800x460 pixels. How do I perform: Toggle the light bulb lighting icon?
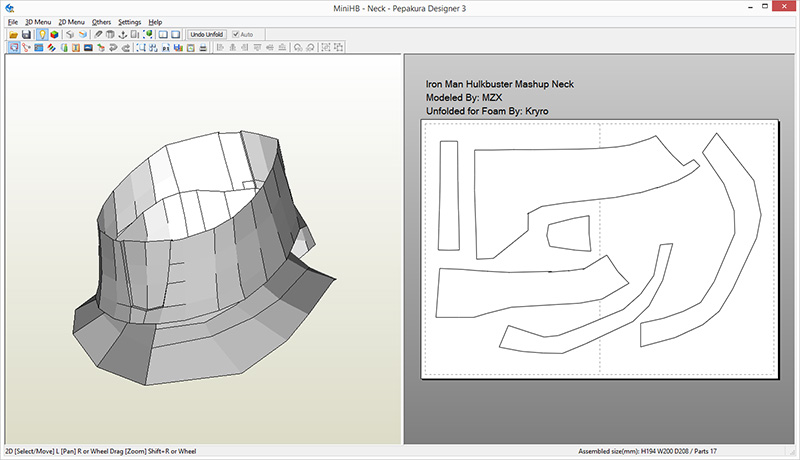tap(42, 34)
